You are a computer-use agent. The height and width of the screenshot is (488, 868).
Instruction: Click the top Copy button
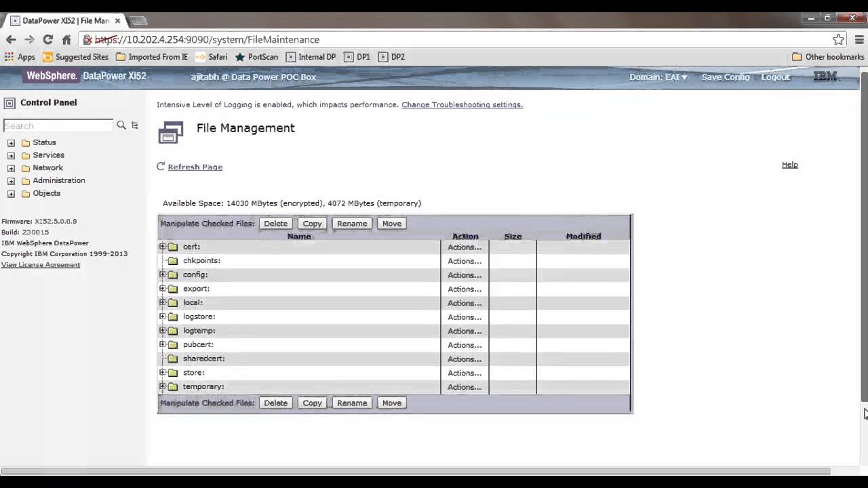click(x=313, y=224)
